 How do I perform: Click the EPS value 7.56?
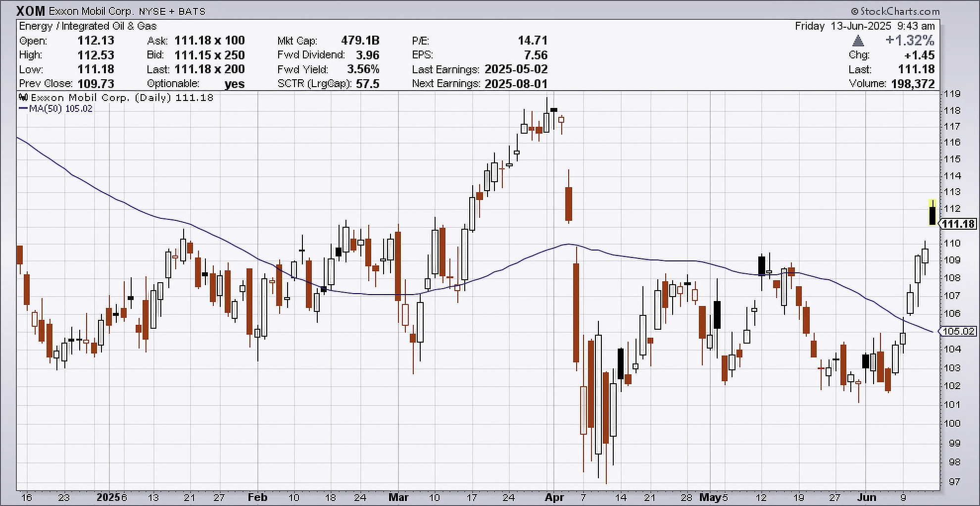pyautogui.click(x=536, y=55)
